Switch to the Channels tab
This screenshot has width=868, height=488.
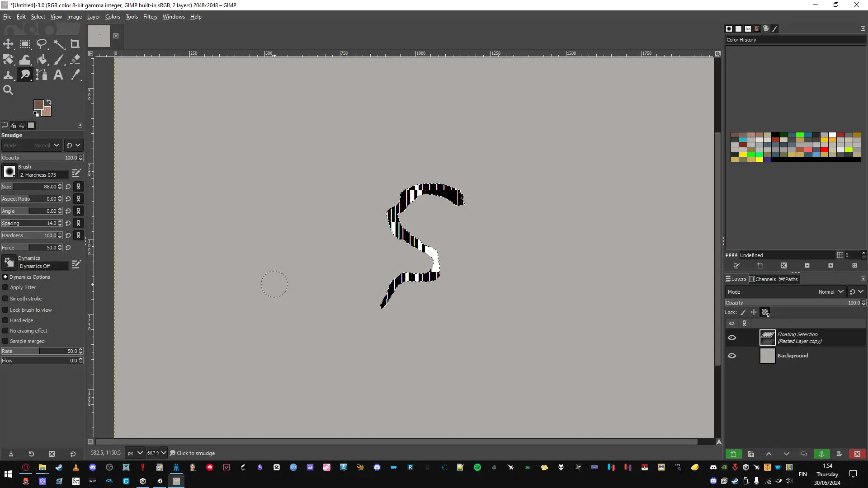[x=763, y=279]
